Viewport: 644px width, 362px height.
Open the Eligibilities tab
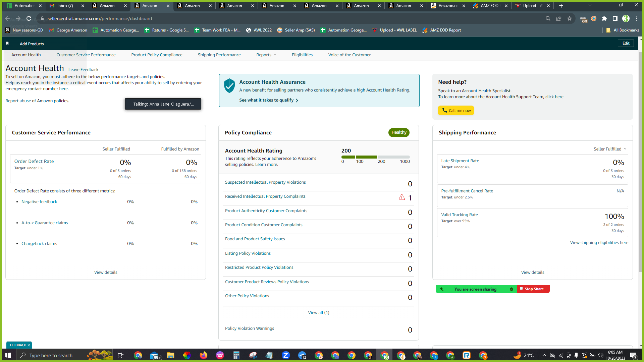point(302,55)
